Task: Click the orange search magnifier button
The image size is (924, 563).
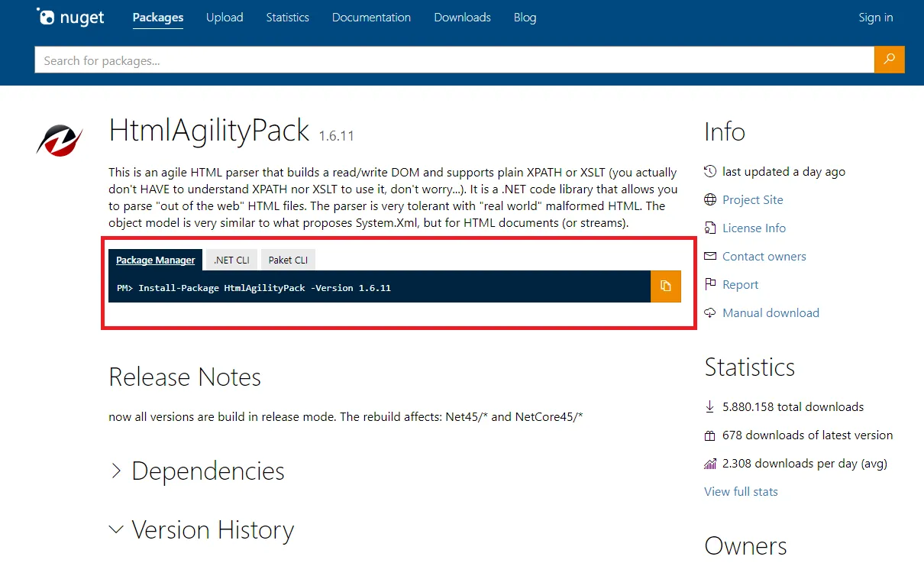Action: (x=889, y=60)
